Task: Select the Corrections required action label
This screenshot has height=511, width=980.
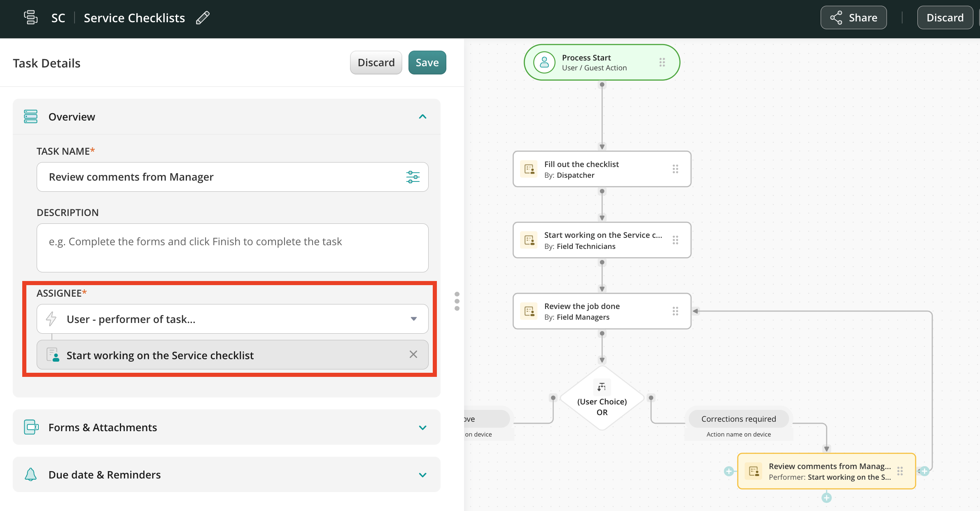Action: pos(738,419)
